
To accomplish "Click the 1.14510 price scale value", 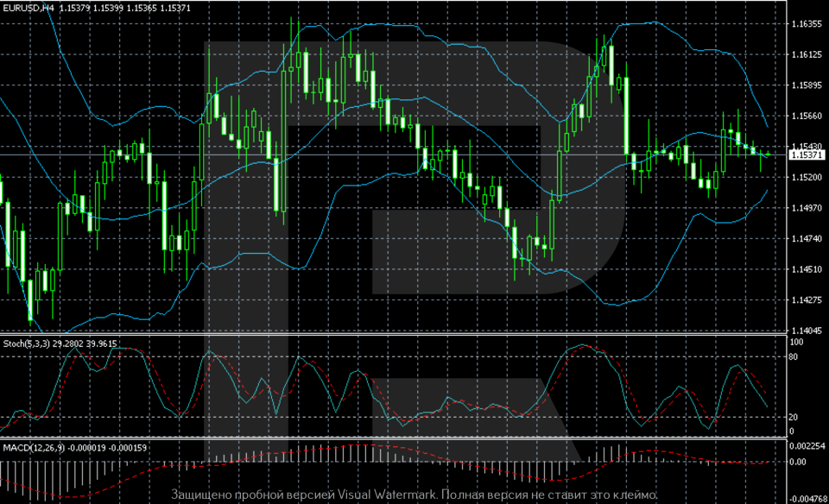I will coord(807,269).
